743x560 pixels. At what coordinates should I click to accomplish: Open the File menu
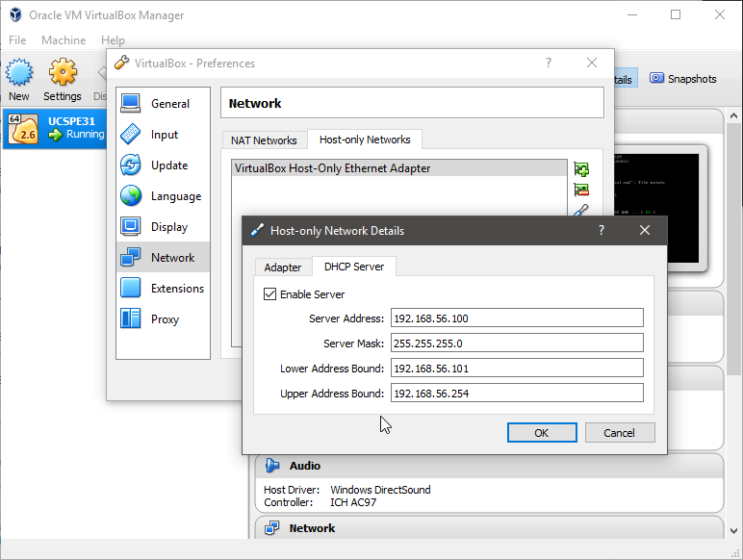tap(17, 40)
